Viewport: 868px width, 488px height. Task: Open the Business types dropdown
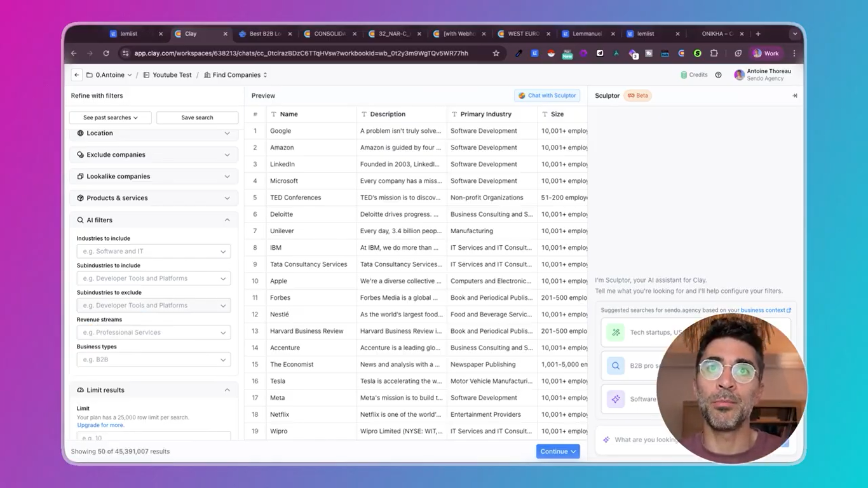point(154,360)
